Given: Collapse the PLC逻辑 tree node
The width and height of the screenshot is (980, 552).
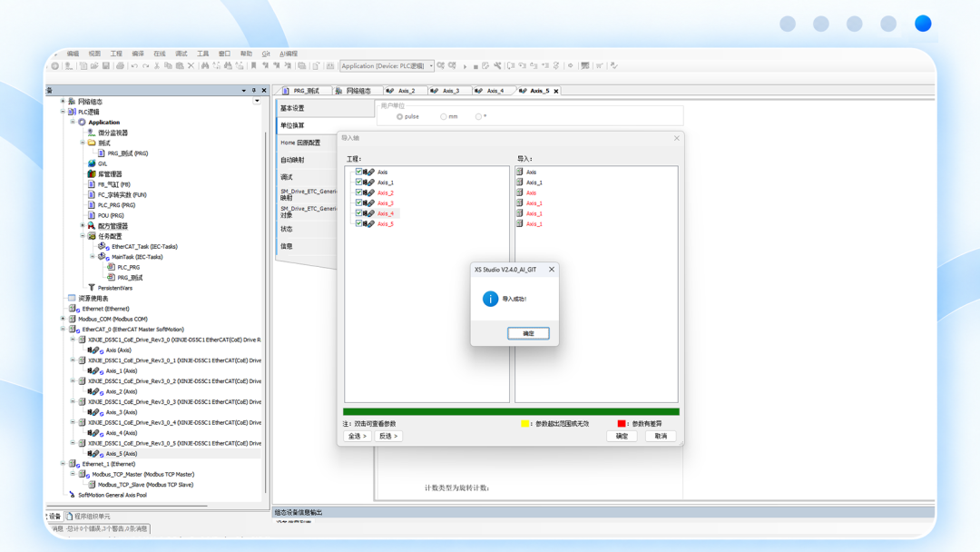Looking at the screenshot, I should point(64,112).
